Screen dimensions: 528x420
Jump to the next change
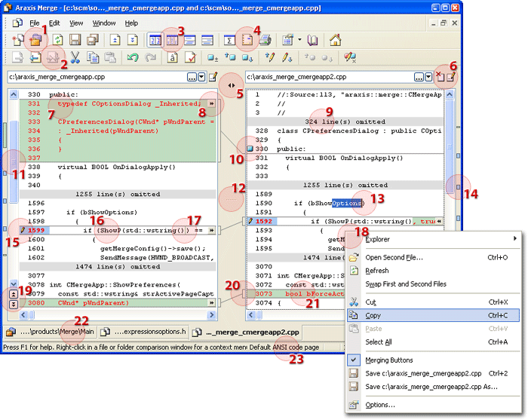(132, 40)
